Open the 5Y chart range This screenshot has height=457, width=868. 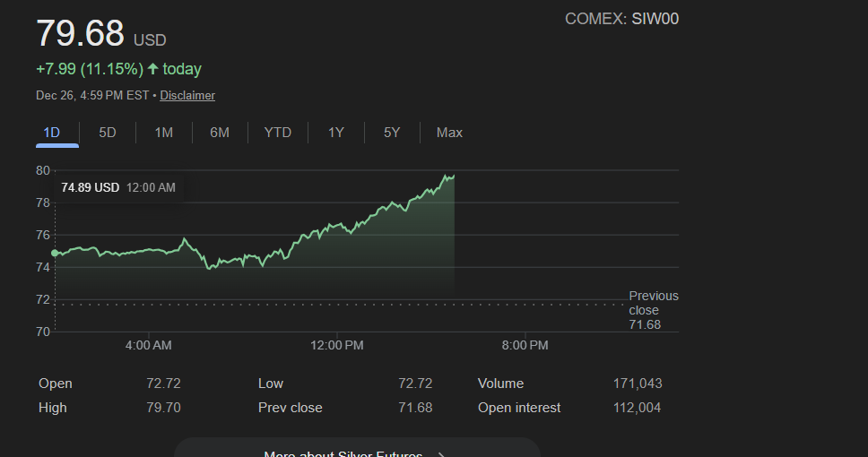(392, 133)
